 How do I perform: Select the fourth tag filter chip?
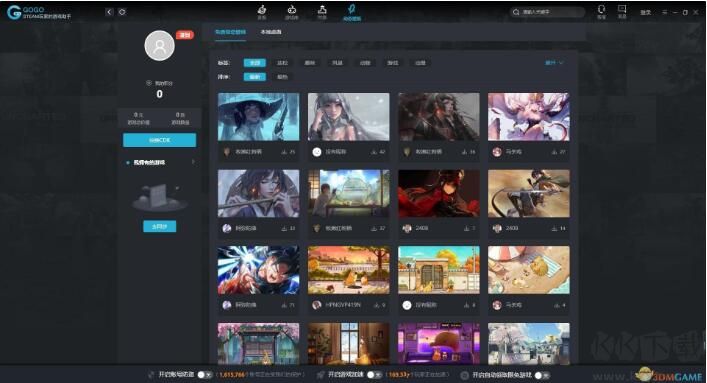coord(337,63)
